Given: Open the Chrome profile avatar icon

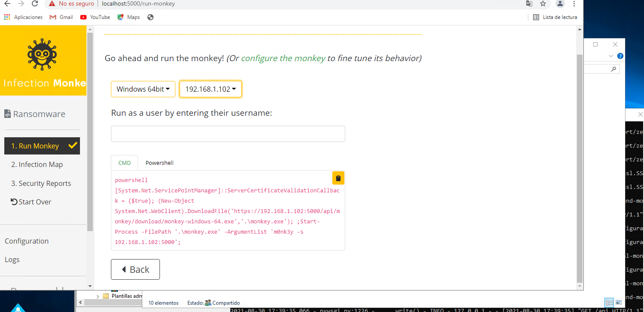Looking at the screenshot, I should coord(560,3).
